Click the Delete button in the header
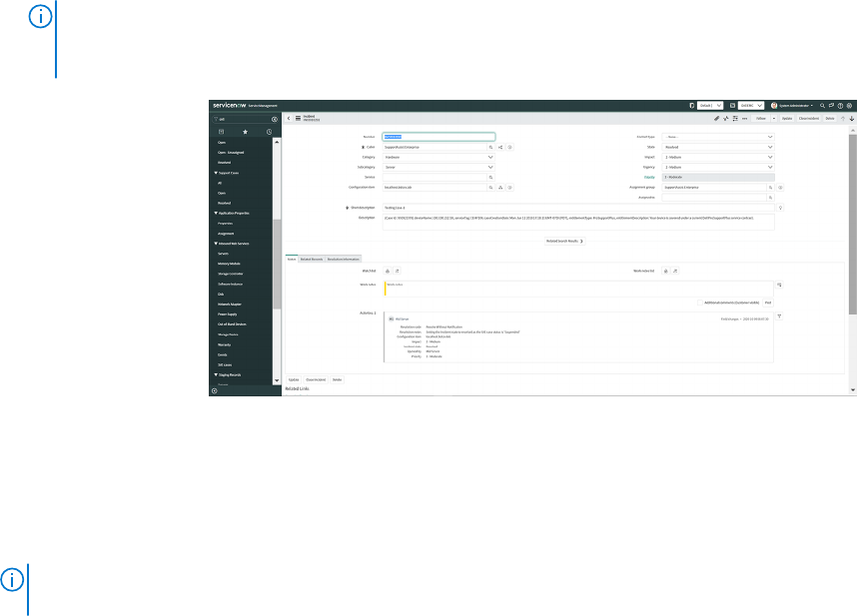The image size is (857, 616). click(830, 119)
